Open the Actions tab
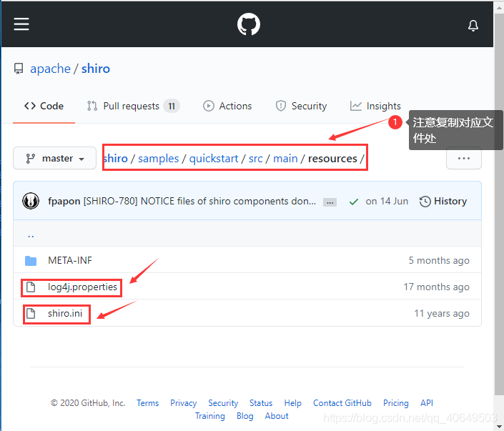504x431 pixels. click(227, 106)
